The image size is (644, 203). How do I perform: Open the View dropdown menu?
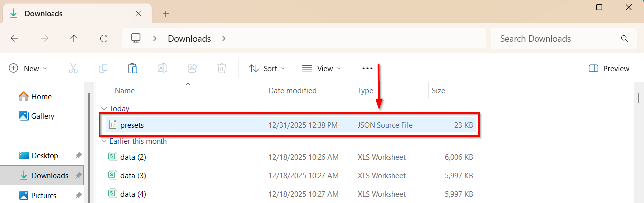click(322, 68)
